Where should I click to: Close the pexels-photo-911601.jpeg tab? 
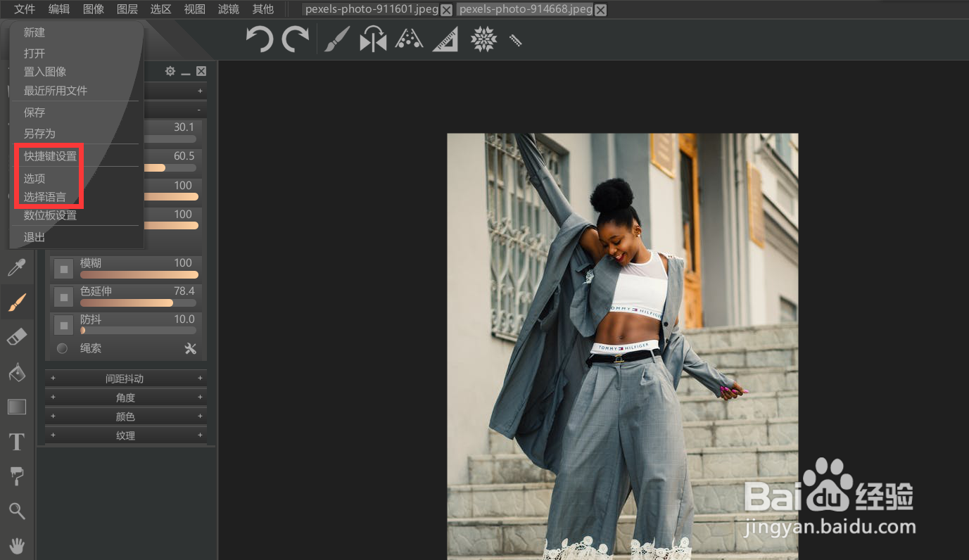coord(446,10)
